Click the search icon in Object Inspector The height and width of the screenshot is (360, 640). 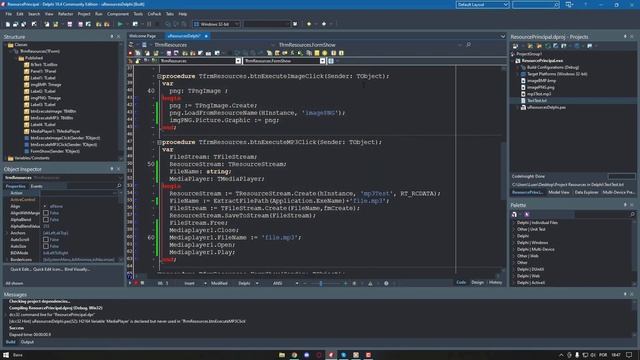[119, 186]
